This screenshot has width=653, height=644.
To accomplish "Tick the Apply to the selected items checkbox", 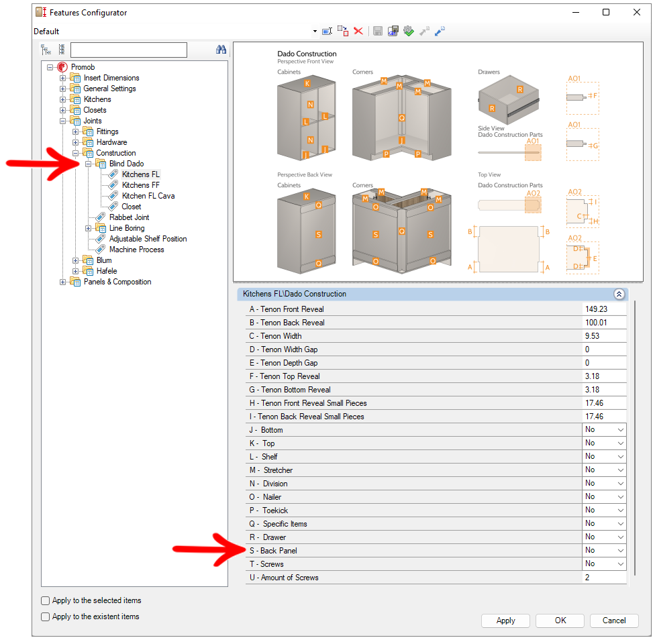I will point(46,600).
